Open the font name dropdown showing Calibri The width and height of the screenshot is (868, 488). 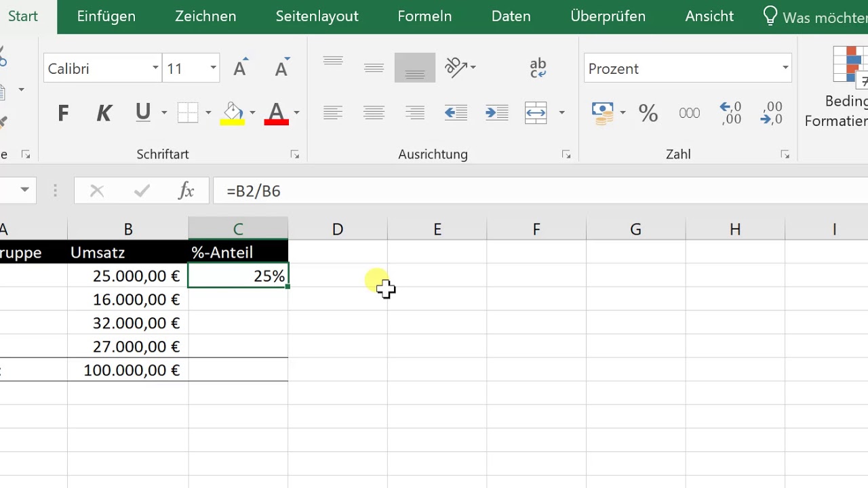pyautogui.click(x=155, y=68)
